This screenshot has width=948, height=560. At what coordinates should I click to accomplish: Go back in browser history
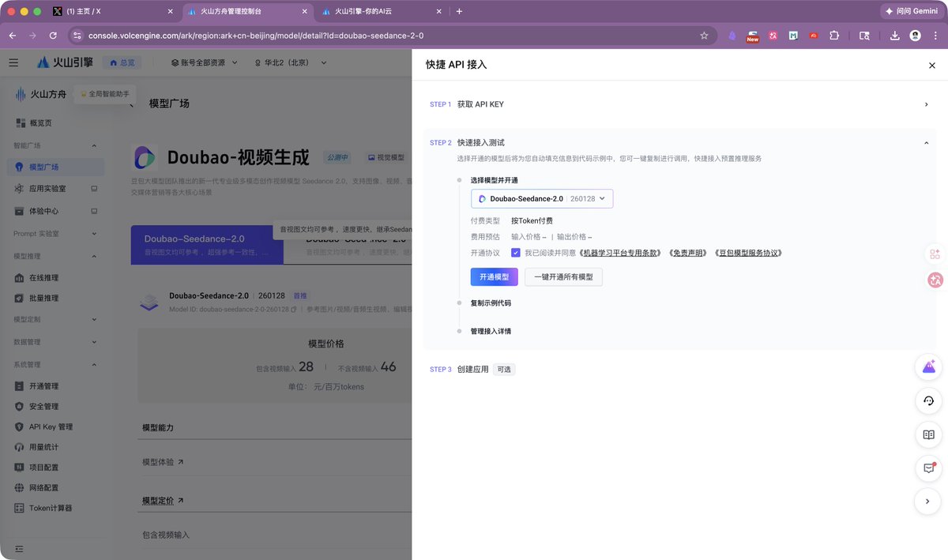coord(13,36)
